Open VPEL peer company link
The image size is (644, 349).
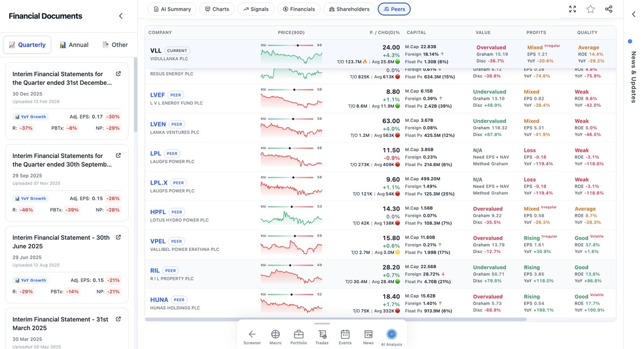tap(158, 241)
